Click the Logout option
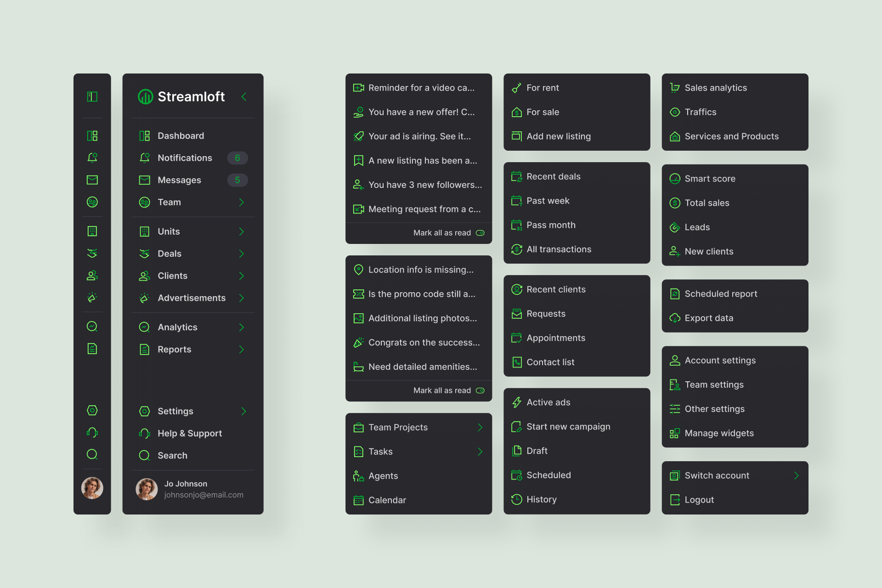This screenshot has height=588, width=882. (699, 500)
